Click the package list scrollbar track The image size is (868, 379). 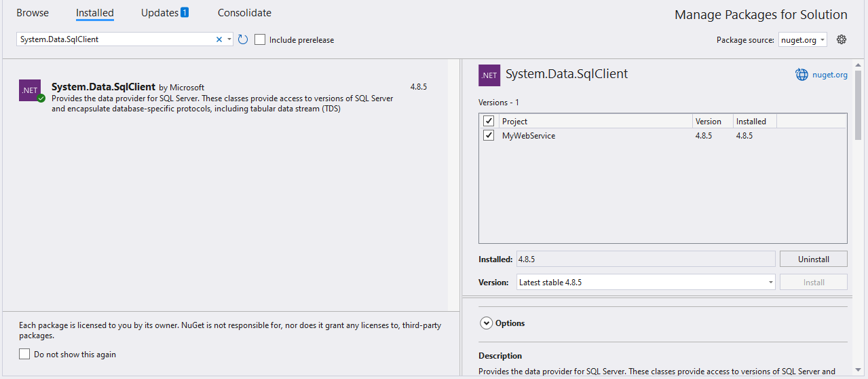pos(453,183)
